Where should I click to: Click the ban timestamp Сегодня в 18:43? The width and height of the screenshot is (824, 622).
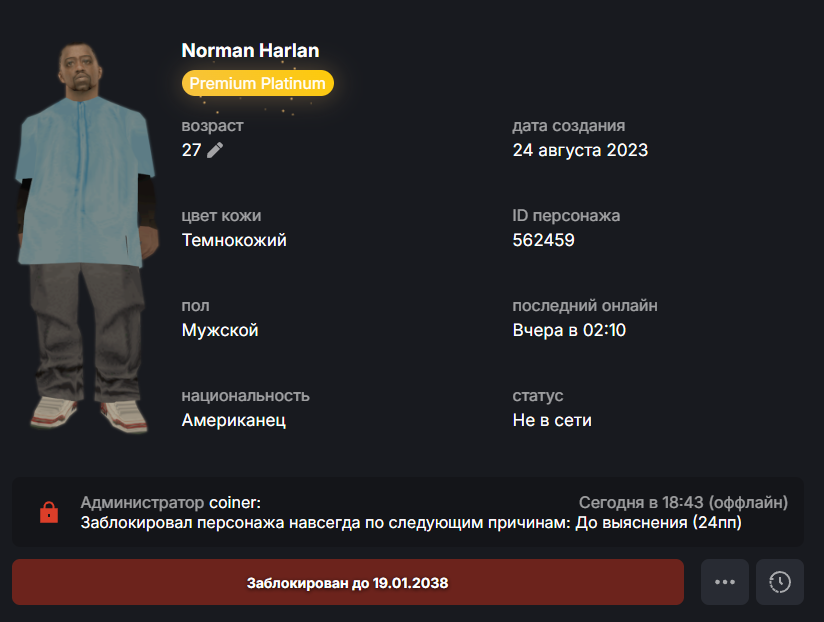641,503
